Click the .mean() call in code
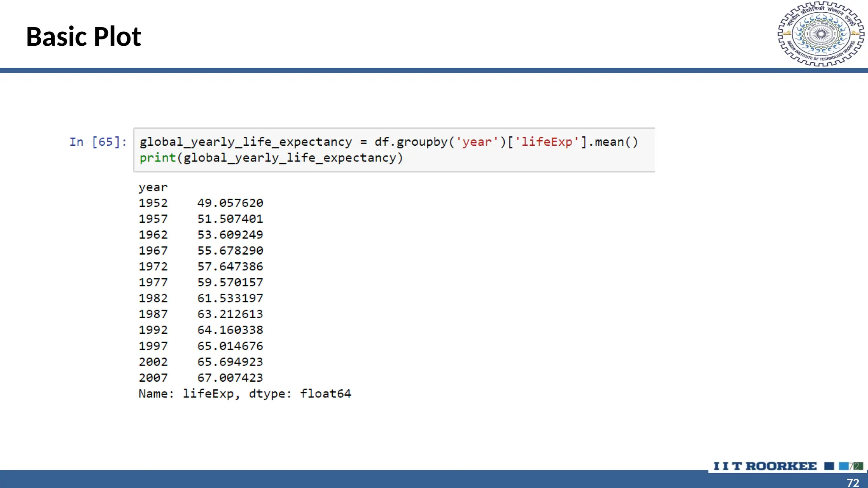This screenshot has width=868, height=488. [613, 142]
